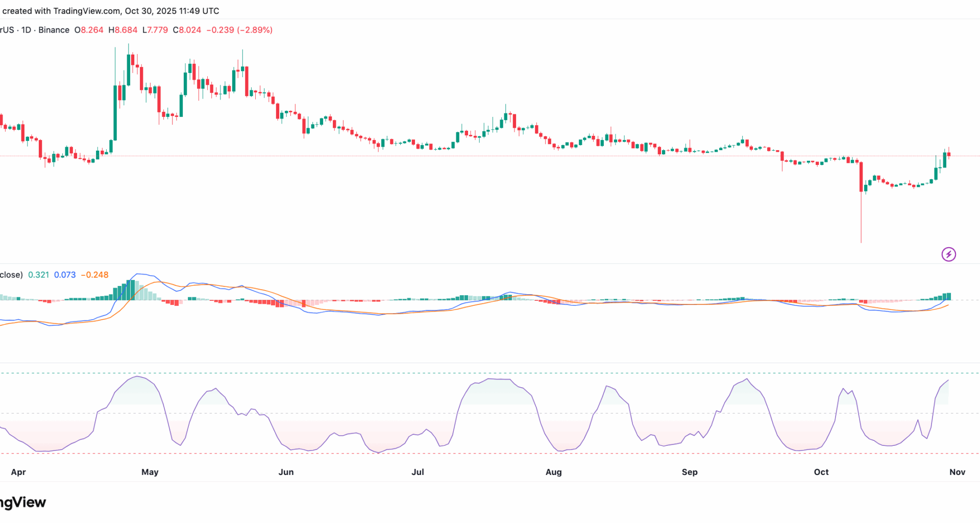
Task: Click the purple lightning bolt icon
Action: (948, 254)
